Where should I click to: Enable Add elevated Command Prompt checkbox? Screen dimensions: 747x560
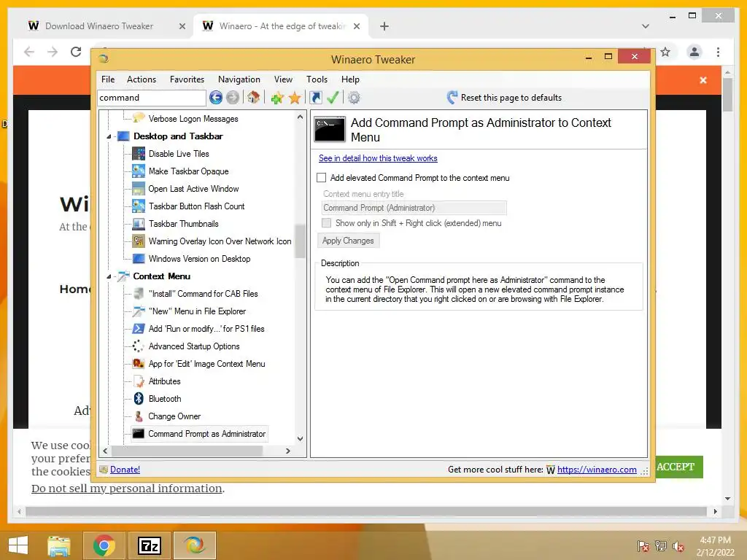point(322,178)
